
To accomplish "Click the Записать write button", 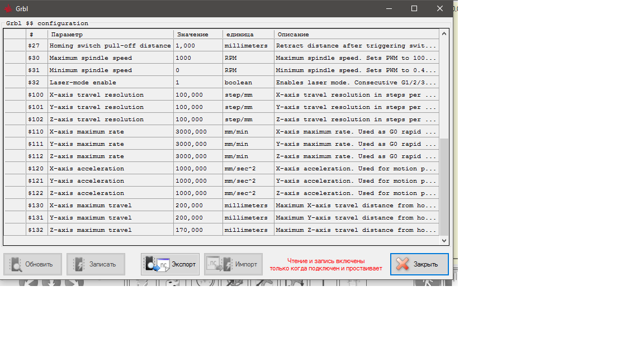I will [x=96, y=264].
